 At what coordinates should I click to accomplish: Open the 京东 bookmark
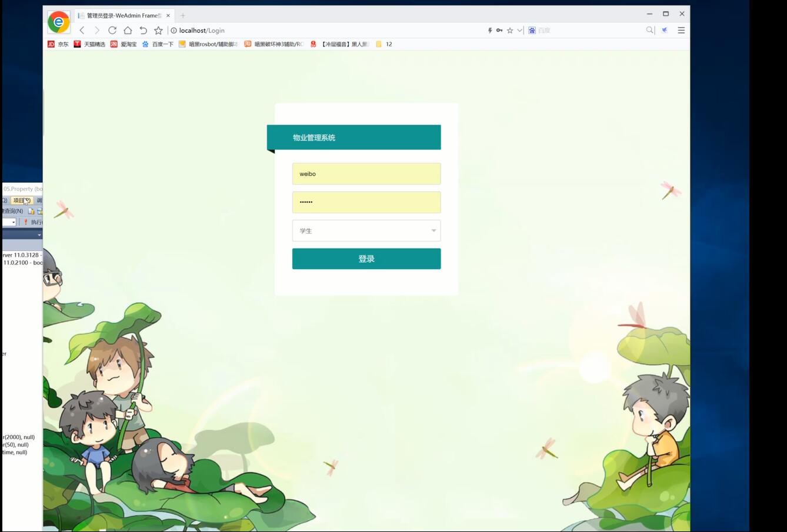[x=58, y=44]
